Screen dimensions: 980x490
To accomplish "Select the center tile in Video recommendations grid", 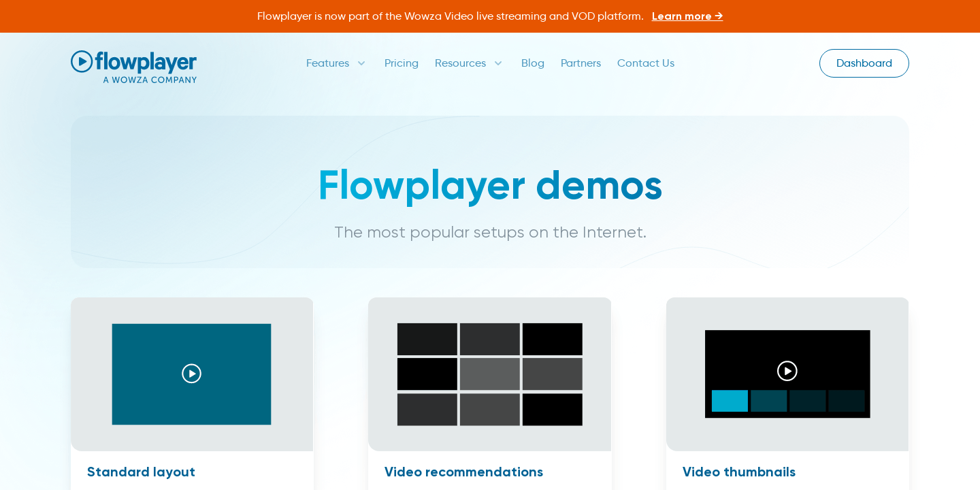I will [489, 374].
